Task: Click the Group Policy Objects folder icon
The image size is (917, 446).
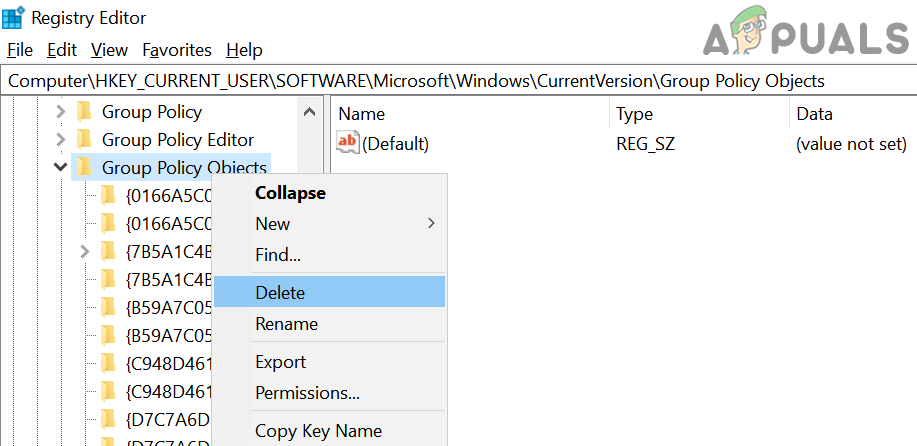Action: [x=85, y=168]
